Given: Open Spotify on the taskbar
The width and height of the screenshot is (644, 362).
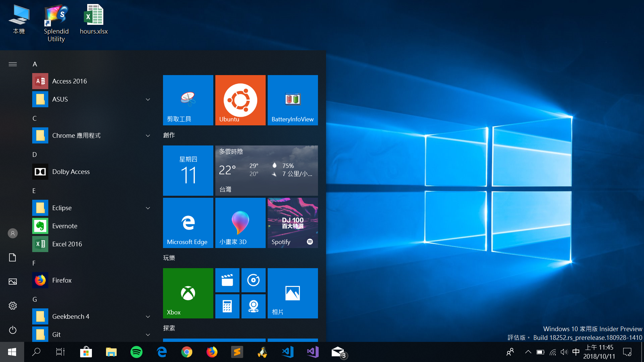Looking at the screenshot, I should [137, 352].
